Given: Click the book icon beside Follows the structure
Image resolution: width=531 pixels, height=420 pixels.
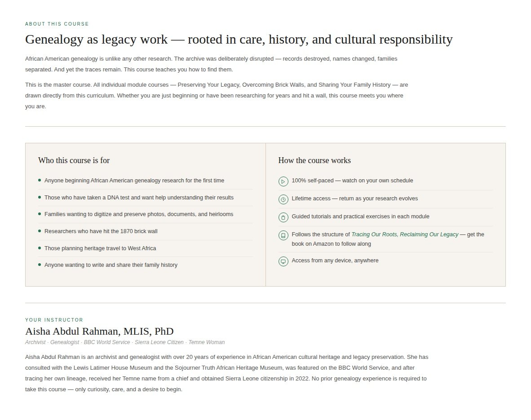Looking at the screenshot, I should click(283, 235).
